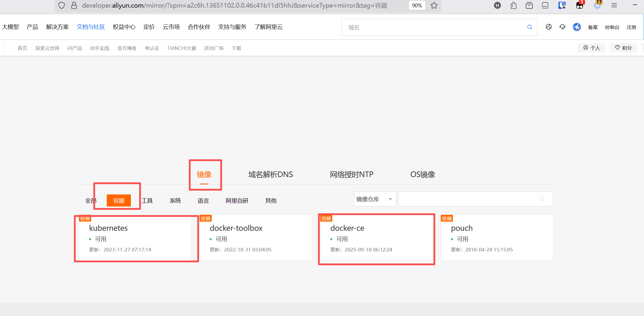Viewport: 644px width, 316px height.
Task: Open the 定价 top menu
Action: point(149,27)
